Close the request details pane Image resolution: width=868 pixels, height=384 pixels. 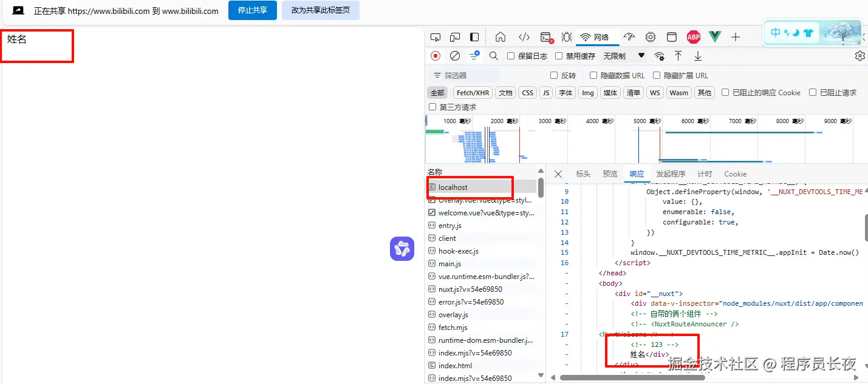pos(558,174)
